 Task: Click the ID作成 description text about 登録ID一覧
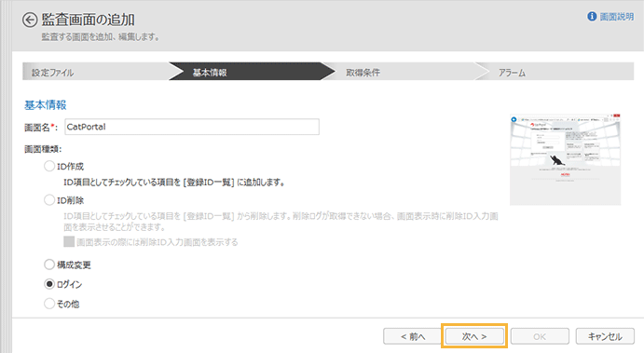(174, 183)
